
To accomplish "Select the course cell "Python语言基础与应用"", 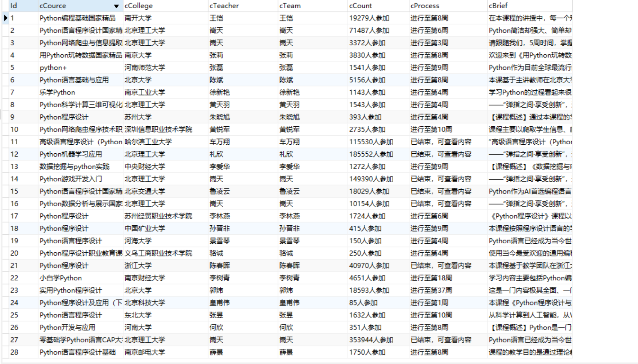I will 80,80.
